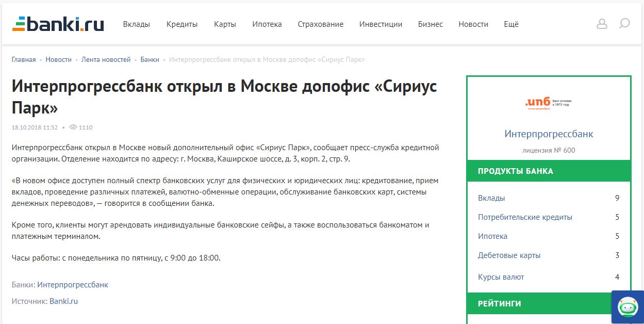
Task: Go to Новости breadcrumb
Action: (x=59, y=60)
